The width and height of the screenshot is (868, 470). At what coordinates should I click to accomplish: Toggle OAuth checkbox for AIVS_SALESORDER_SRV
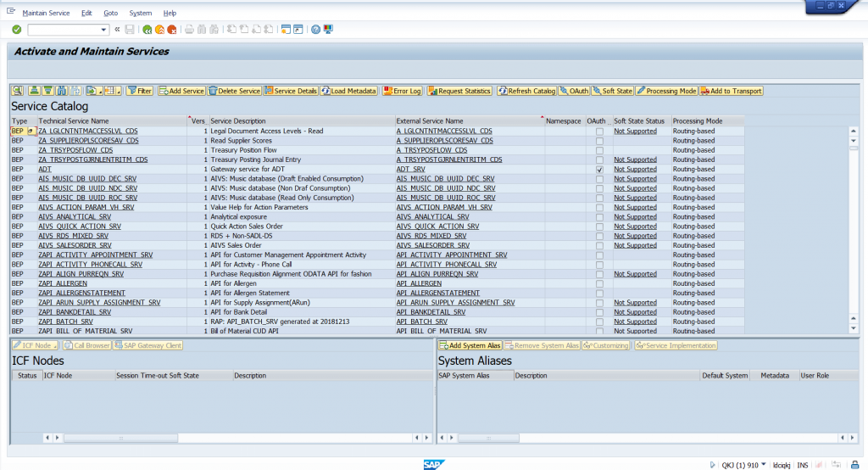[599, 245]
